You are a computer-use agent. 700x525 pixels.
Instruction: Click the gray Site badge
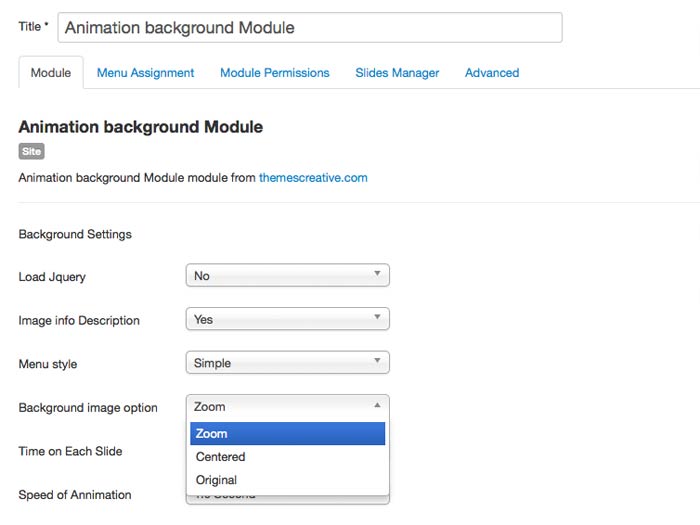pos(31,152)
